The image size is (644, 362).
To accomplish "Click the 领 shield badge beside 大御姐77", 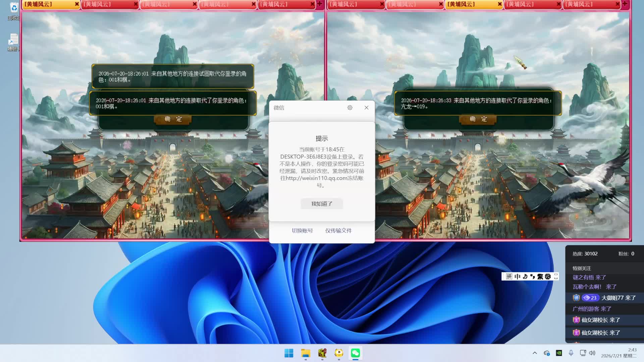I will point(576,298).
